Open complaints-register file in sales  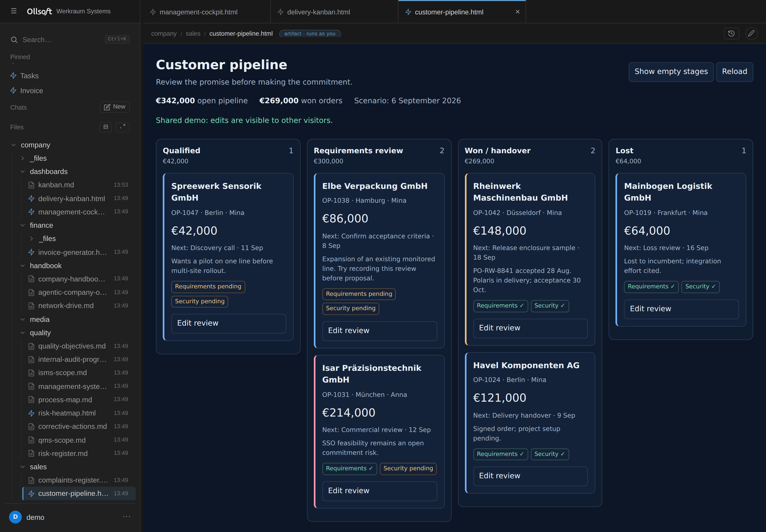click(79, 480)
